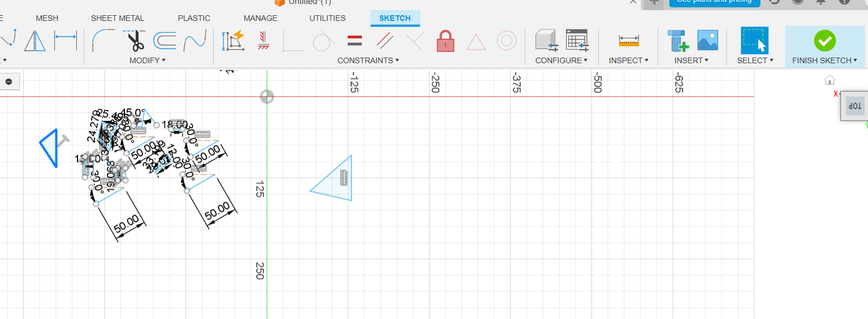Expand the INSPECT dropdown
868x319 pixels.
click(628, 60)
